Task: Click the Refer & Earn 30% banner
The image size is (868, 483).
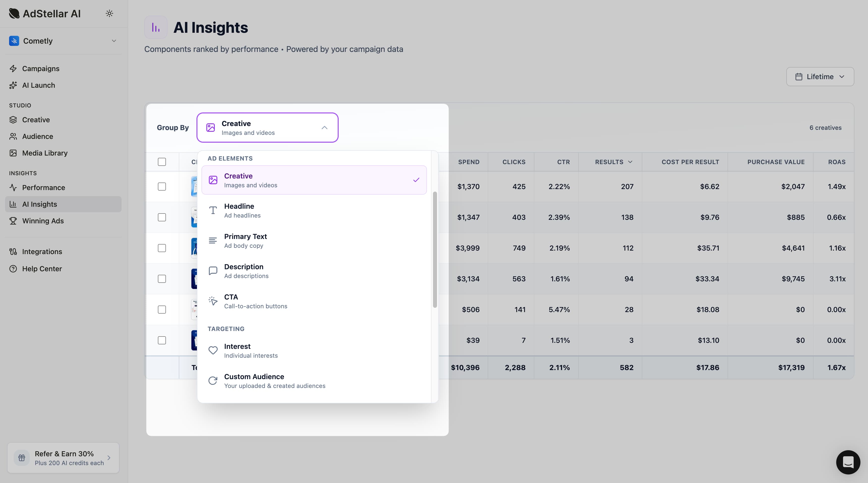Action: (63, 458)
